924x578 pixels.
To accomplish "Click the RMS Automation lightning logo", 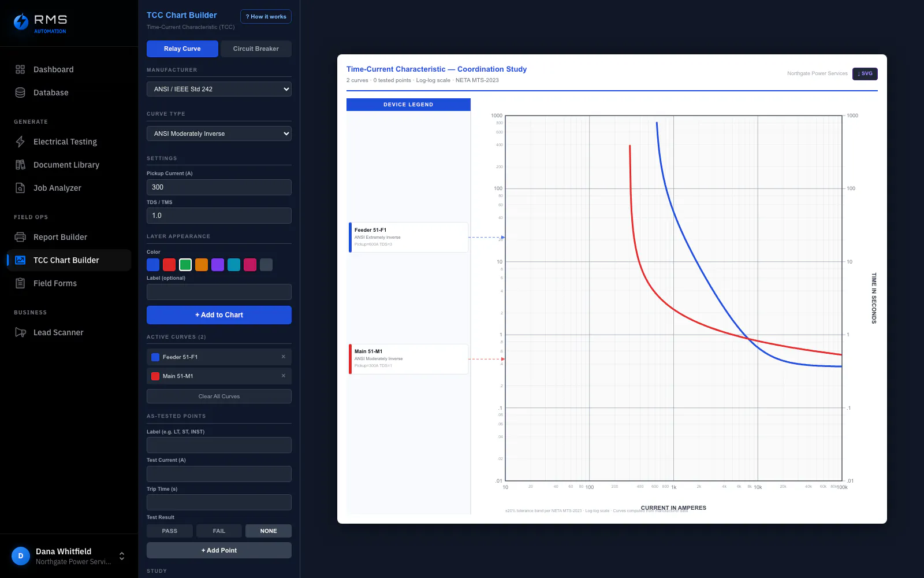I will (21, 22).
